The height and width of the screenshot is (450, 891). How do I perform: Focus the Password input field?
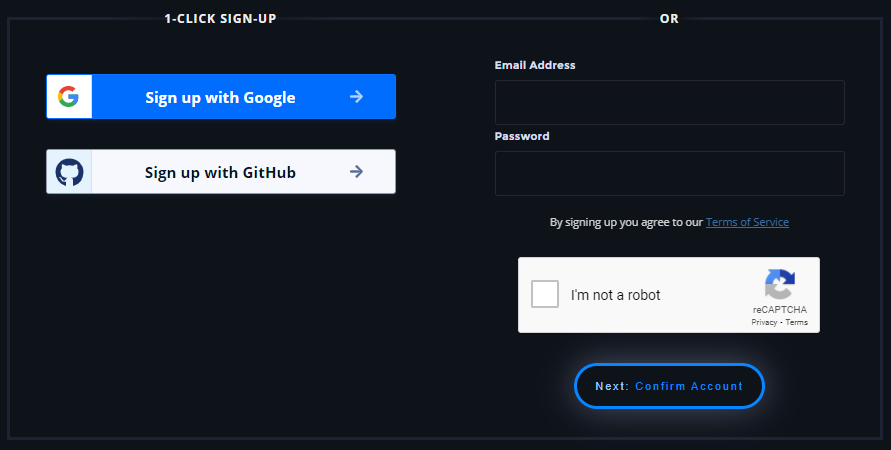[669, 173]
